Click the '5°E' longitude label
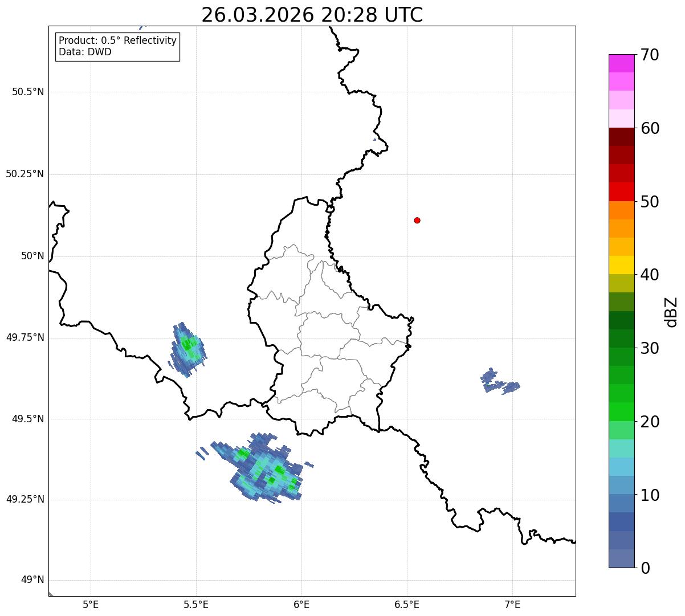Screen dimensions: 685x616 click(91, 604)
